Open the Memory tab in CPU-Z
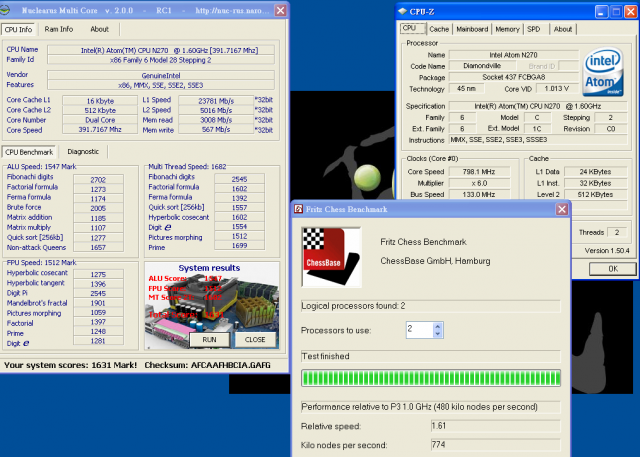 coord(507,29)
